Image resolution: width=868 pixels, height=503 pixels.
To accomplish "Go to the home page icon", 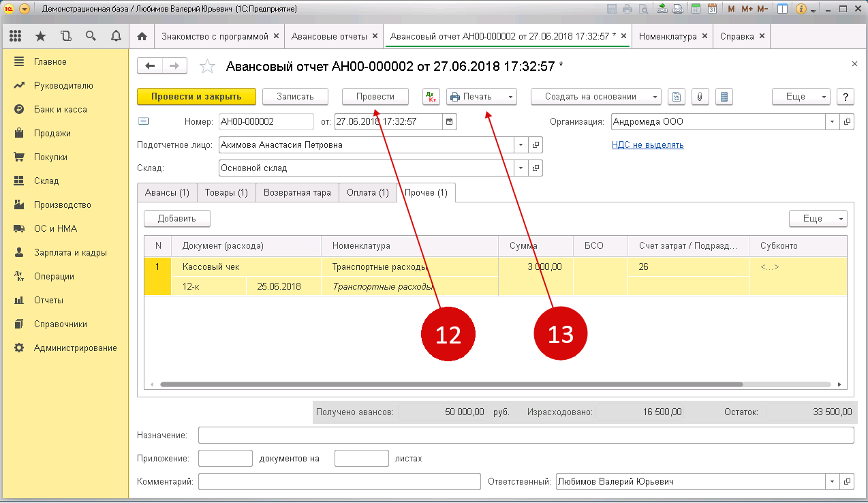I will [x=142, y=36].
